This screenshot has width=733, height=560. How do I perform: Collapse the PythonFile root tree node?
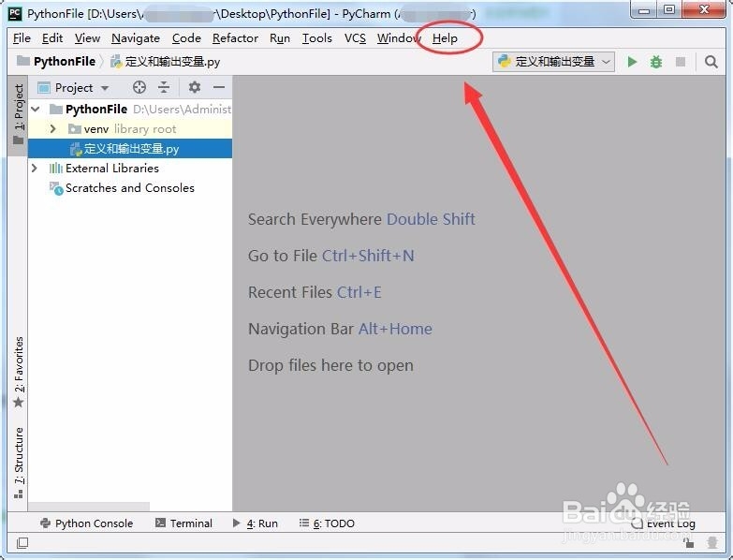[x=36, y=110]
